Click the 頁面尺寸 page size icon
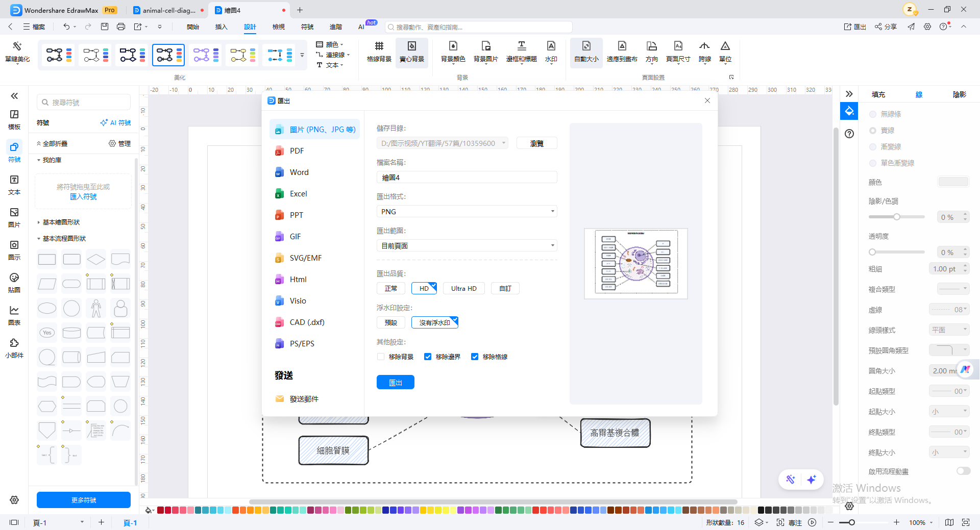980x530 pixels. tap(678, 53)
